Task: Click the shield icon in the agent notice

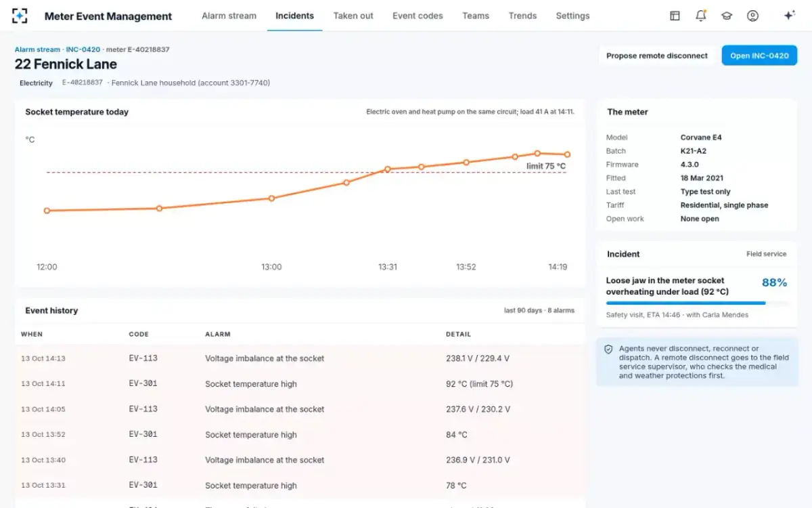Action: [x=608, y=350]
